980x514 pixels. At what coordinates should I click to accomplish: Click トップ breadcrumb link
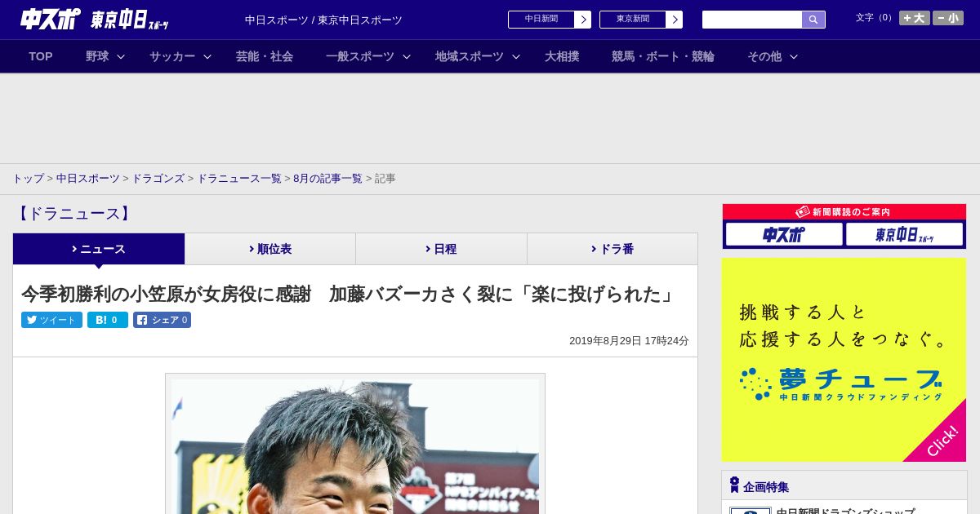(28, 179)
